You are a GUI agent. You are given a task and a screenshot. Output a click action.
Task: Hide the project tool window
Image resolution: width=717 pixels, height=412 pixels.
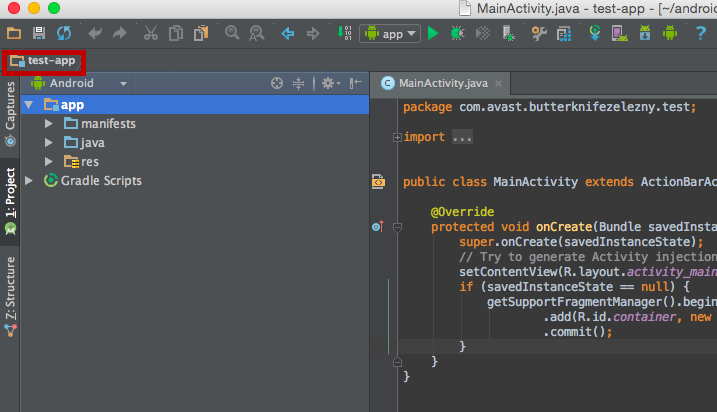click(x=356, y=83)
